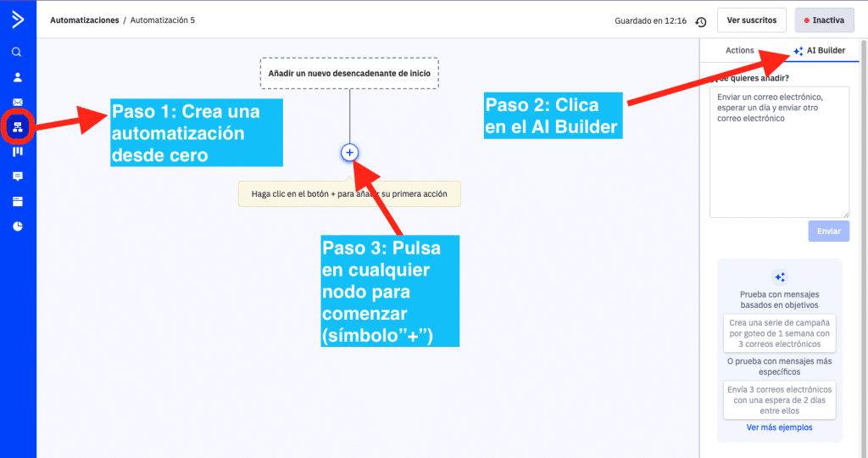Screen dimensions: 868x458
Task: Click the Automatización 5 title
Action: (163, 20)
